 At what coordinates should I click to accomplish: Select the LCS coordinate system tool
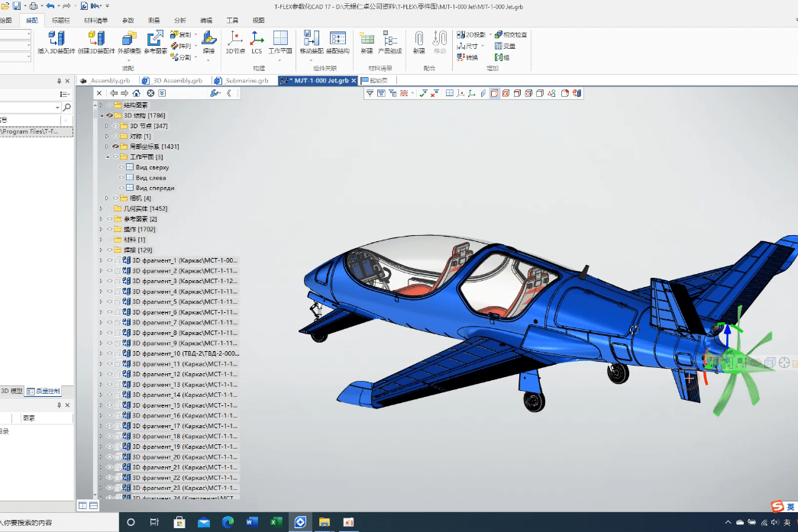257,38
